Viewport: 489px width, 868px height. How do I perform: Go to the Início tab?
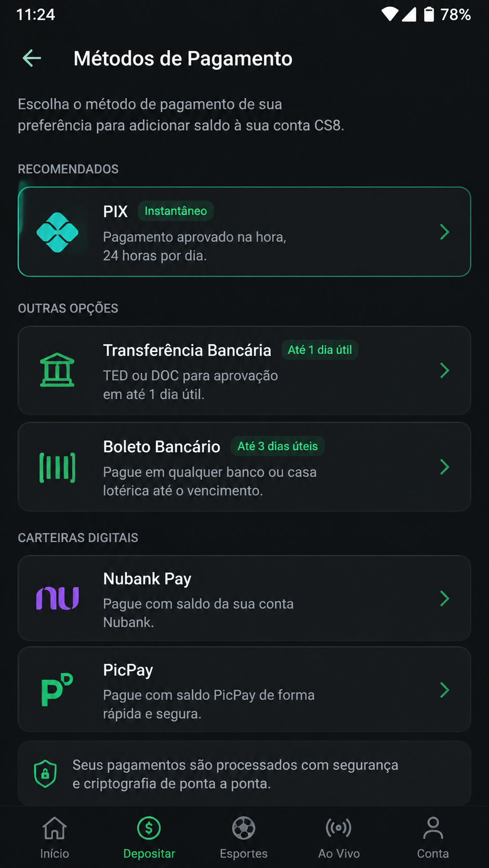point(55,837)
